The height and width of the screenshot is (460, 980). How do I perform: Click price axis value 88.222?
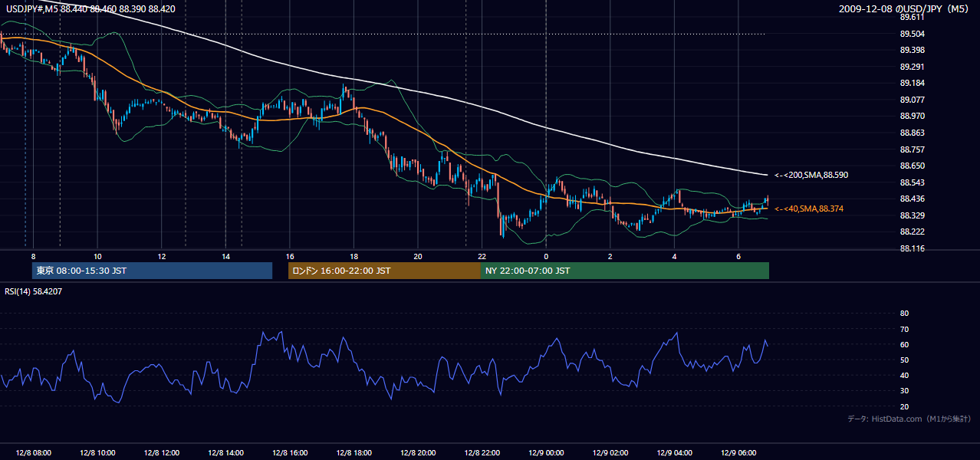[911, 232]
